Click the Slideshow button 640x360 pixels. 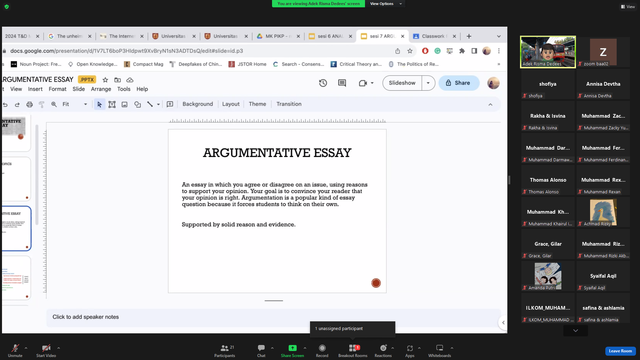pyautogui.click(x=402, y=83)
